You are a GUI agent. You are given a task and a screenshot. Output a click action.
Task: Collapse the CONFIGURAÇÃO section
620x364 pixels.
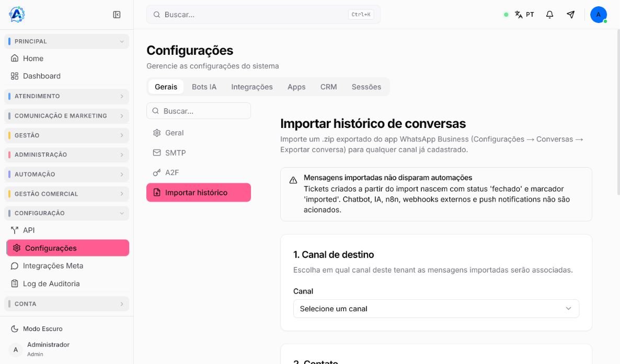click(66, 213)
